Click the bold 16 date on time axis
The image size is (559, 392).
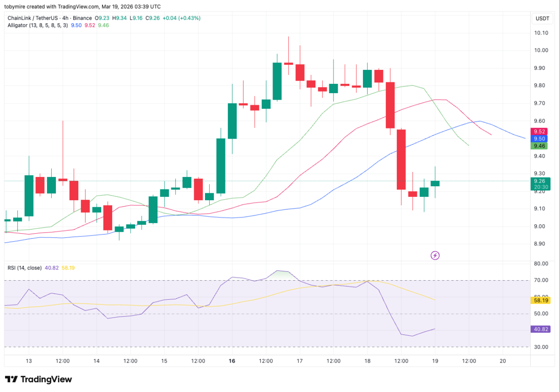click(232, 361)
